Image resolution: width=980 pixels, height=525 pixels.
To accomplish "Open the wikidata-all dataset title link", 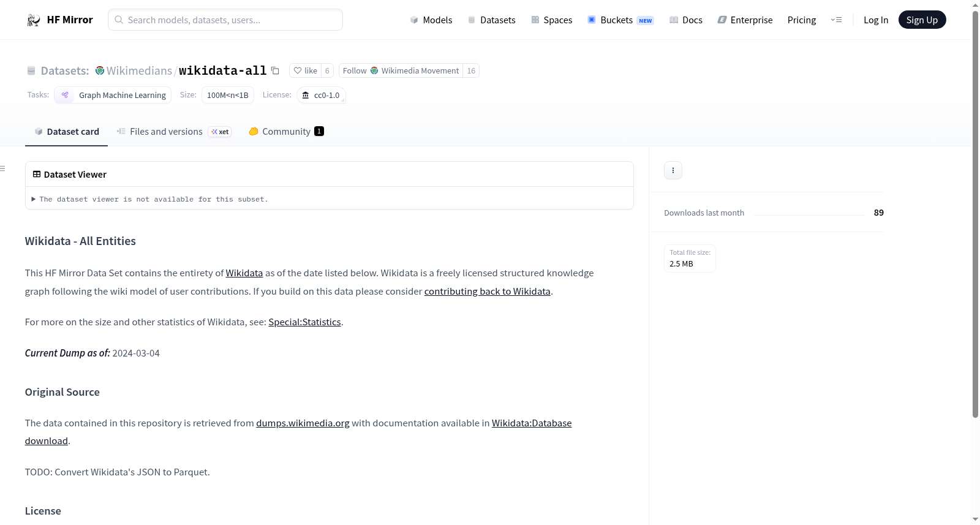I will click(222, 71).
